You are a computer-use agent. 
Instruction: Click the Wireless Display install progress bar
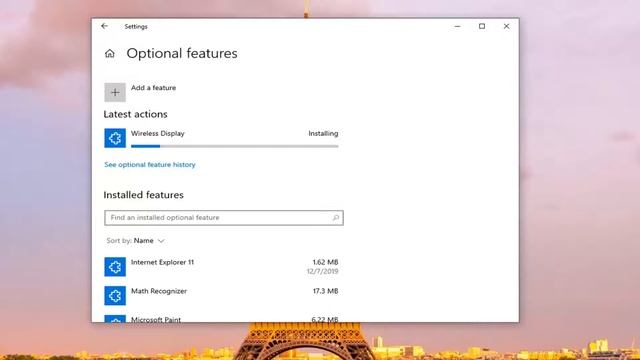[x=235, y=146]
